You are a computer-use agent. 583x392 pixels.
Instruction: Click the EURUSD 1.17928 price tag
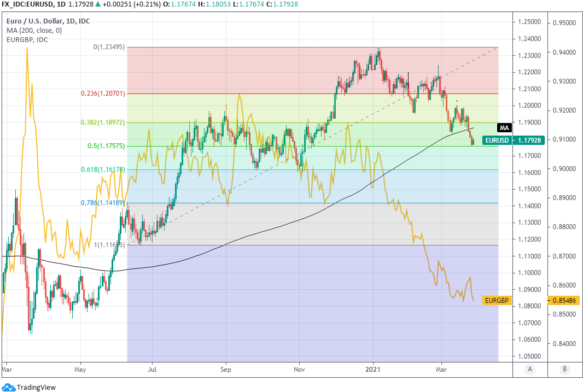505,140
